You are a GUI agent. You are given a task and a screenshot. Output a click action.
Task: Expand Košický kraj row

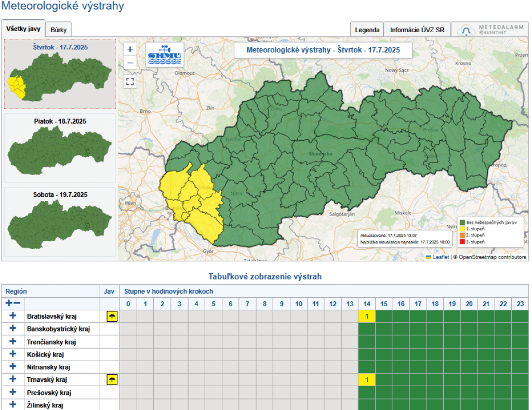point(13,354)
